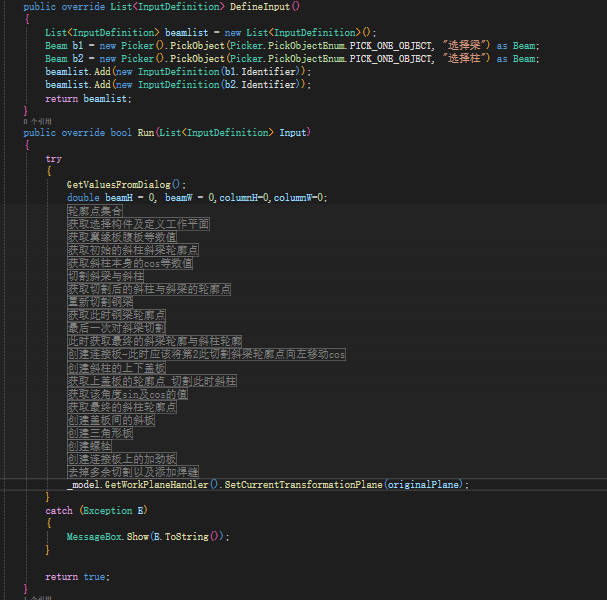This screenshot has width=607, height=600.
Task: Click b2.Identifier in the second beamlist.Add
Action: [262, 84]
